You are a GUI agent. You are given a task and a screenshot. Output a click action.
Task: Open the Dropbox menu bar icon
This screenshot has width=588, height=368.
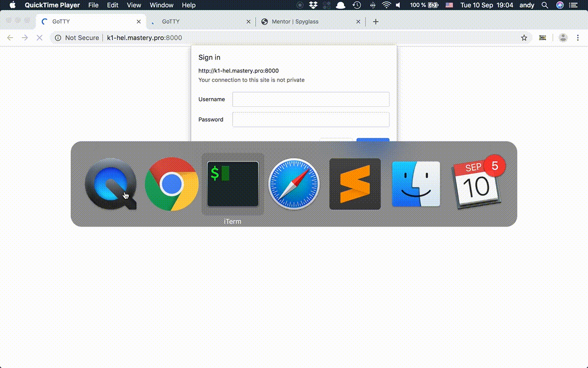click(x=312, y=5)
